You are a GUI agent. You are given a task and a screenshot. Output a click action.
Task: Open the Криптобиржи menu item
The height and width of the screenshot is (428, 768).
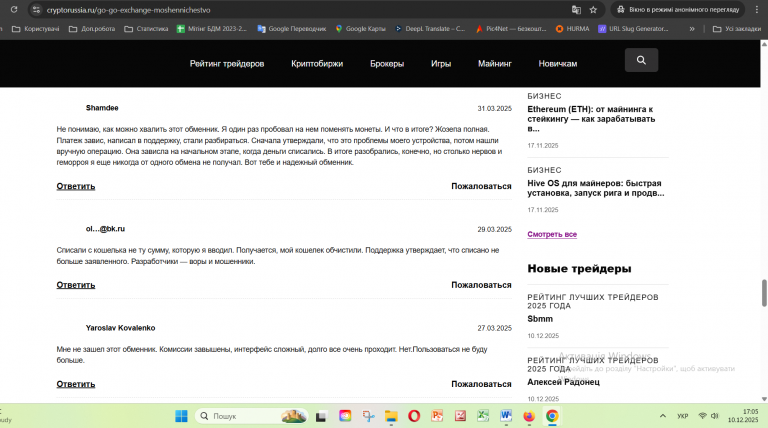pyautogui.click(x=317, y=64)
